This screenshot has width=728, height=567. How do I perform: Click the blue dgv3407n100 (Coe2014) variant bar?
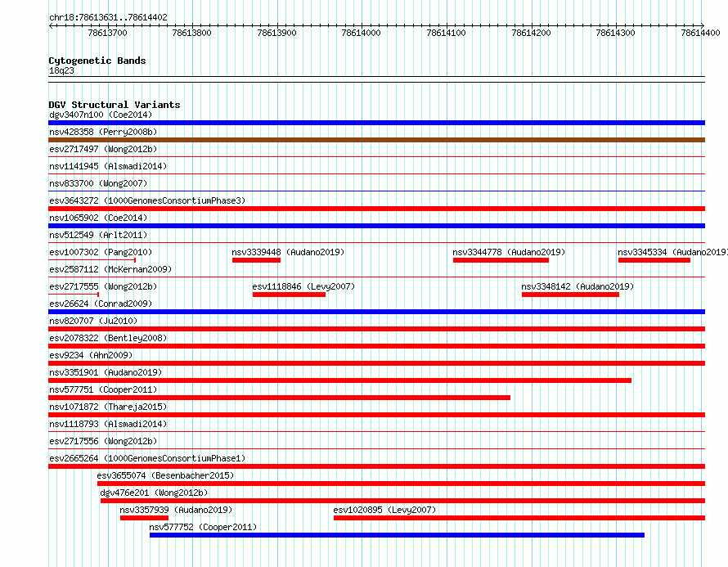coord(376,123)
